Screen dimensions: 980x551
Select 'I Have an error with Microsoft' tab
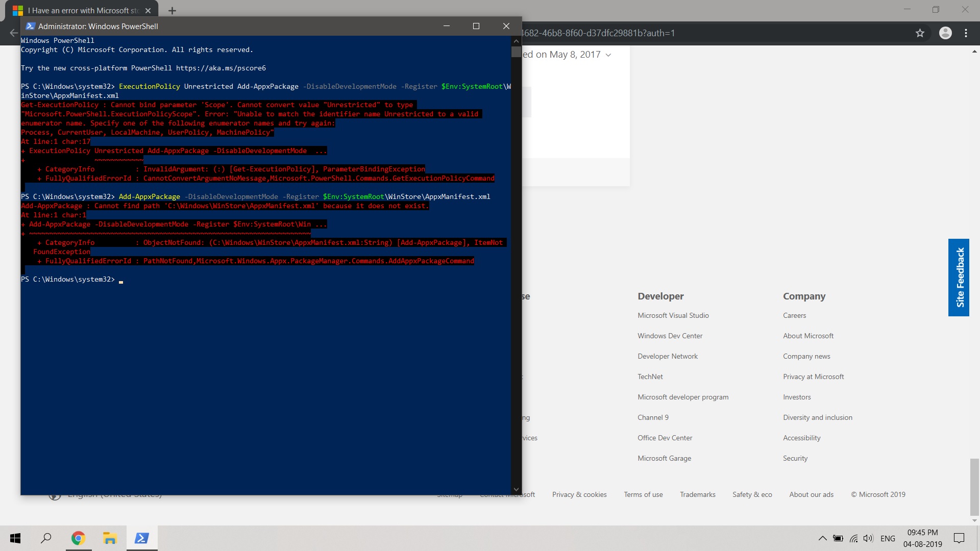coord(82,11)
